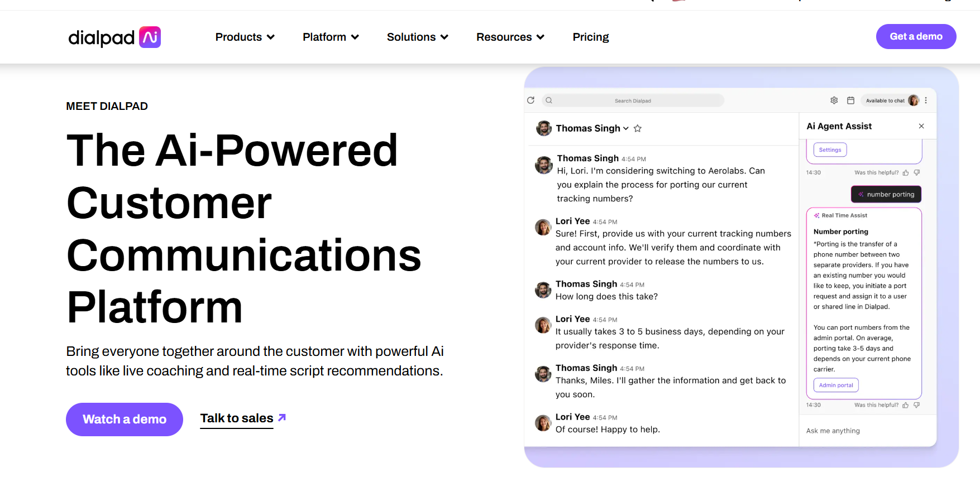Click Thomas Singh's avatar in the chat header
Image resolution: width=980 pixels, height=487 pixels.
(544, 128)
